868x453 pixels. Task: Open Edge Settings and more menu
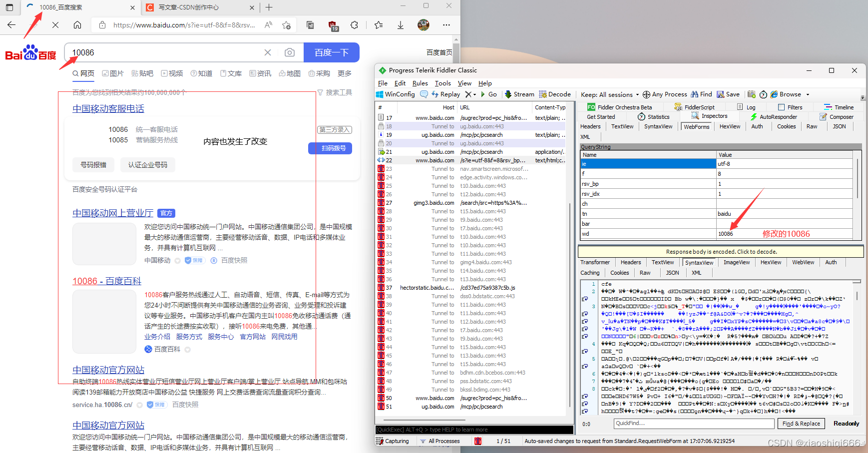446,25
